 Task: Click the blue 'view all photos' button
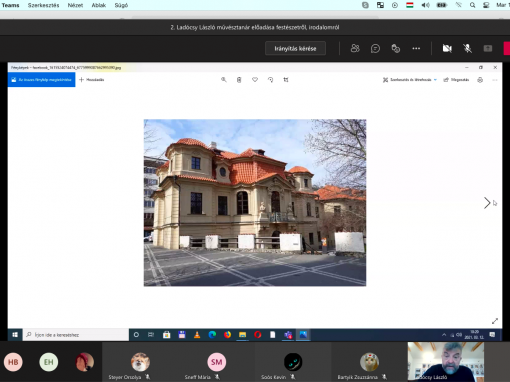tap(42, 80)
